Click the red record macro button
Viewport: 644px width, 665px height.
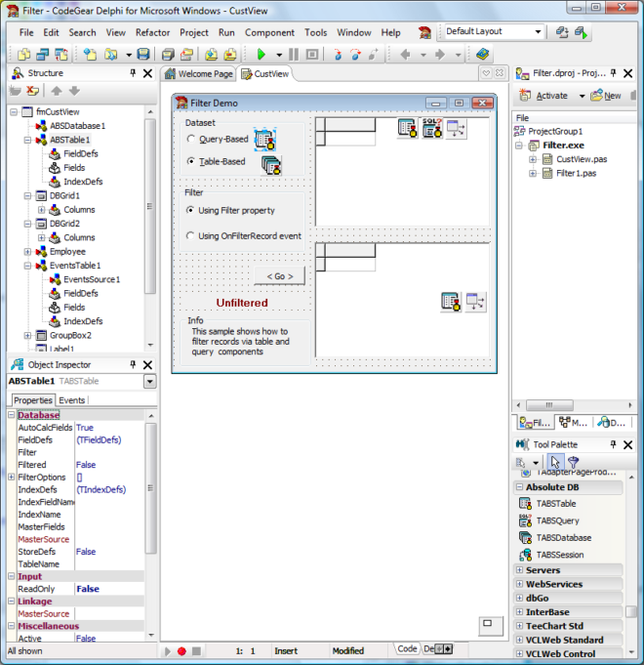click(181, 650)
